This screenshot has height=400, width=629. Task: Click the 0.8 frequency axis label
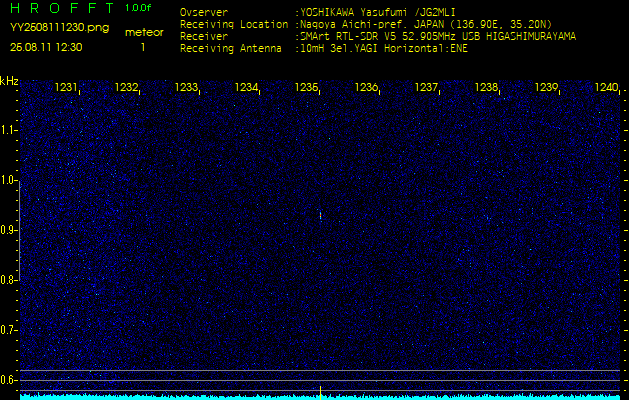(x=8, y=280)
